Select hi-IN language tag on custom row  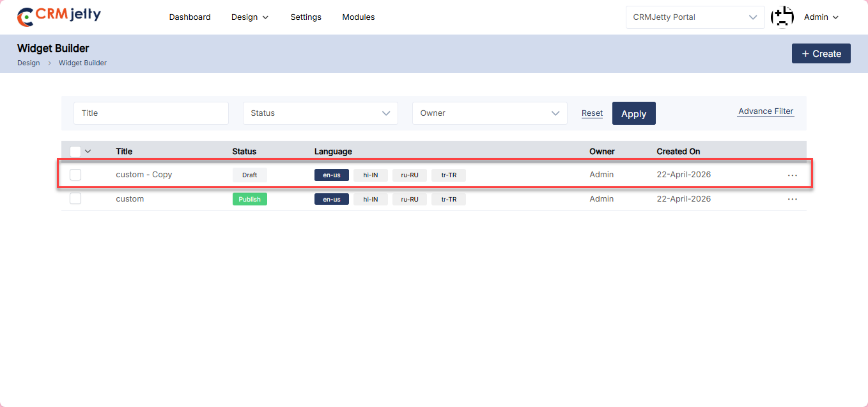click(371, 199)
